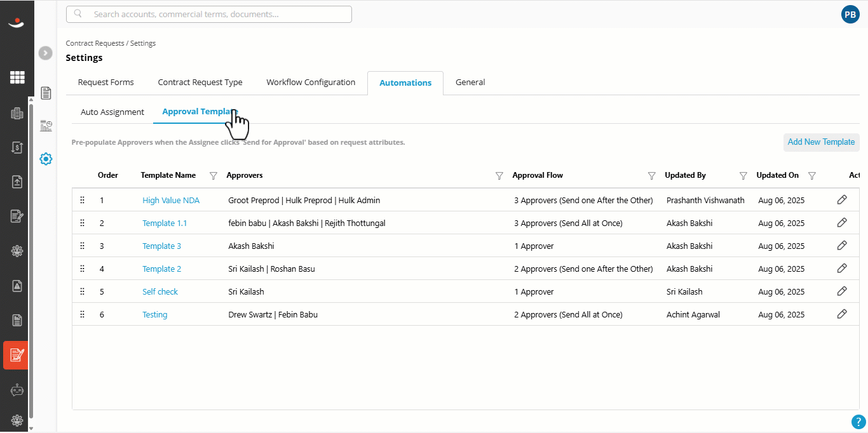The width and height of the screenshot is (868, 433).
Task: Open the Template Name column filter
Action: pyautogui.click(x=214, y=176)
